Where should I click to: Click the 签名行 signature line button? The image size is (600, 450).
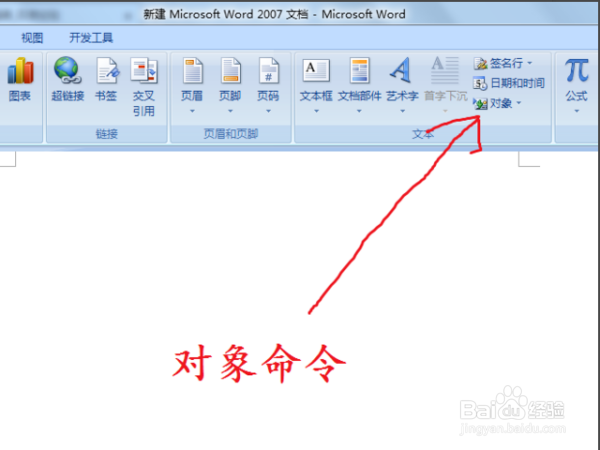502,63
